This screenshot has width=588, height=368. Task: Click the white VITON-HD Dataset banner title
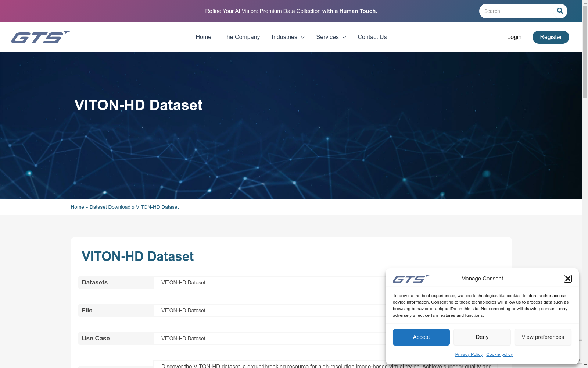tap(138, 105)
